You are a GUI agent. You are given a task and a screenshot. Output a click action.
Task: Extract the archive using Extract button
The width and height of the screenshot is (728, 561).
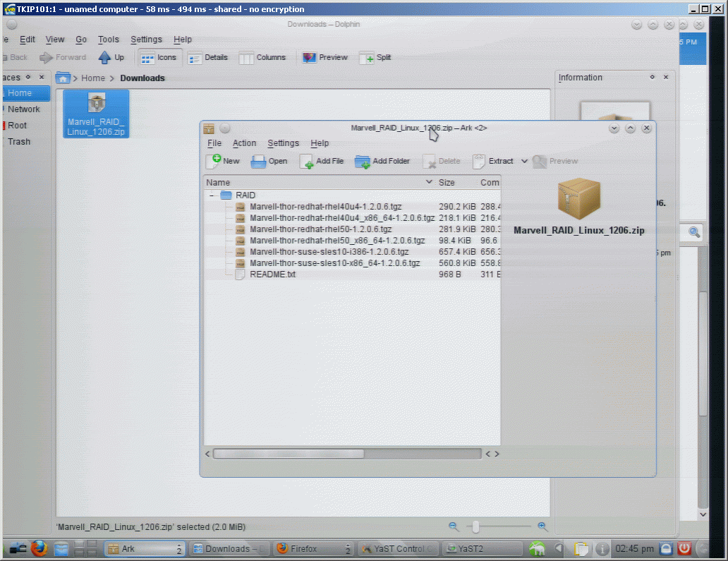click(x=493, y=161)
